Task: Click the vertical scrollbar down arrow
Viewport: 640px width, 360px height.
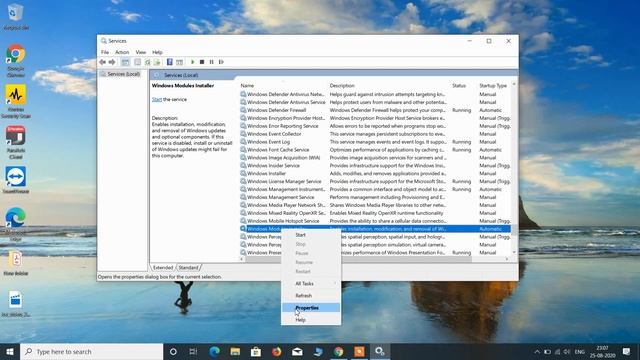Action: coord(514,253)
